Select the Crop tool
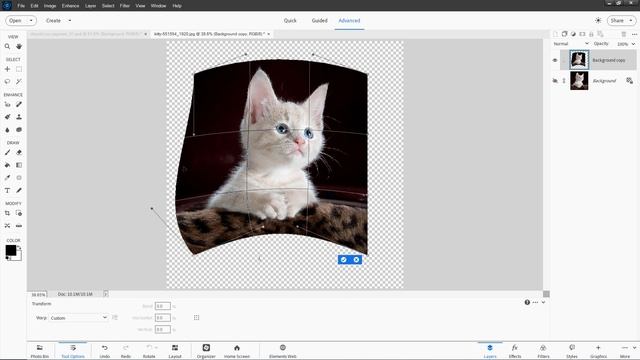This screenshot has height=360, width=640. (x=7, y=213)
